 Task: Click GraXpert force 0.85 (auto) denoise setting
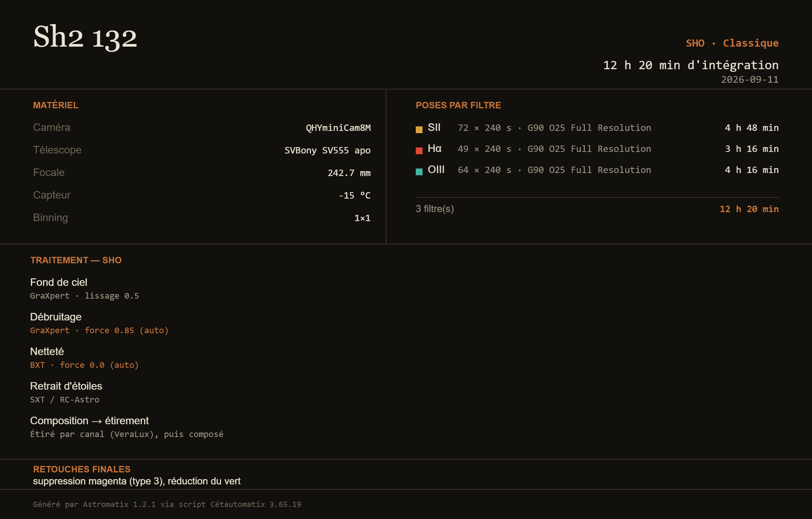coord(99,331)
